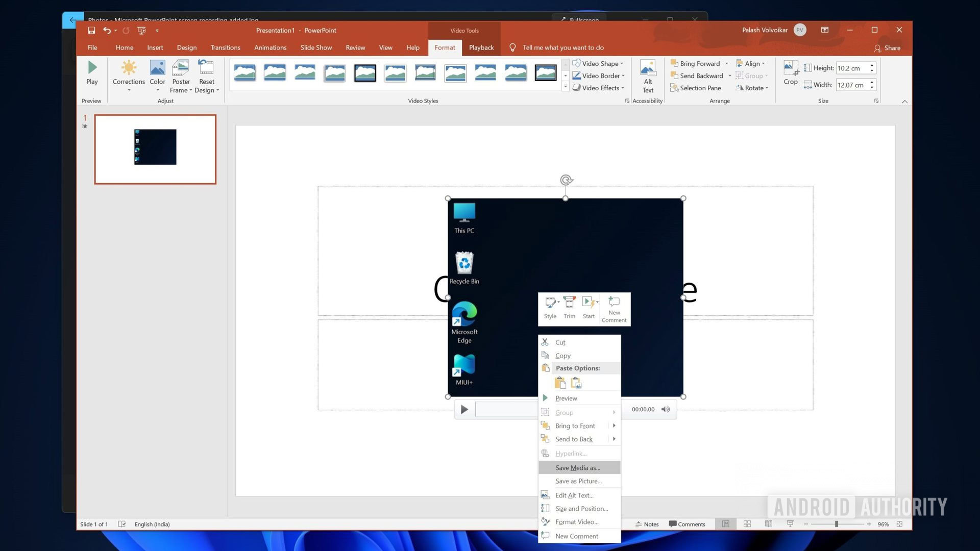Click the Format ribbon tab
980x551 pixels.
[x=444, y=47]
